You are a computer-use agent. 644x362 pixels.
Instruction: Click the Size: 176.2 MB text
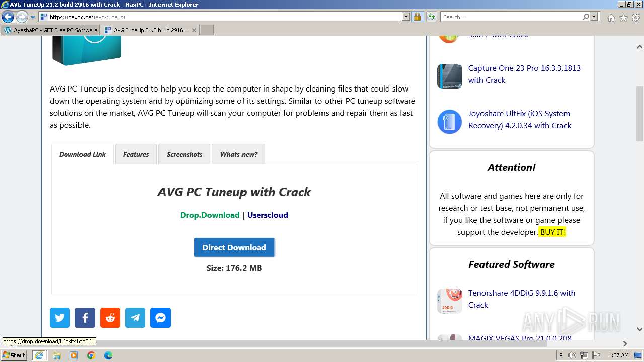[x=234, y=268]
